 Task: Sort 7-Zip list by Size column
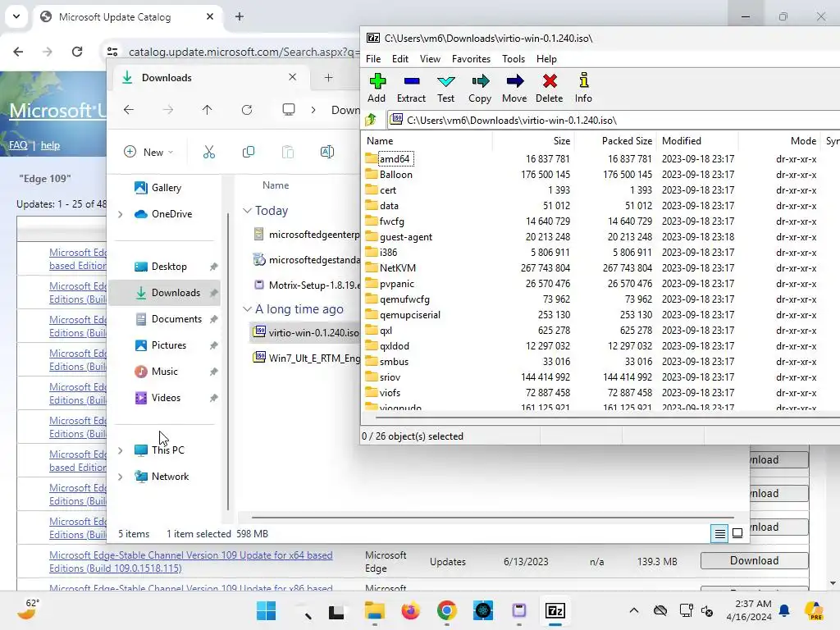pyautogui.click(x=533, y=141)
